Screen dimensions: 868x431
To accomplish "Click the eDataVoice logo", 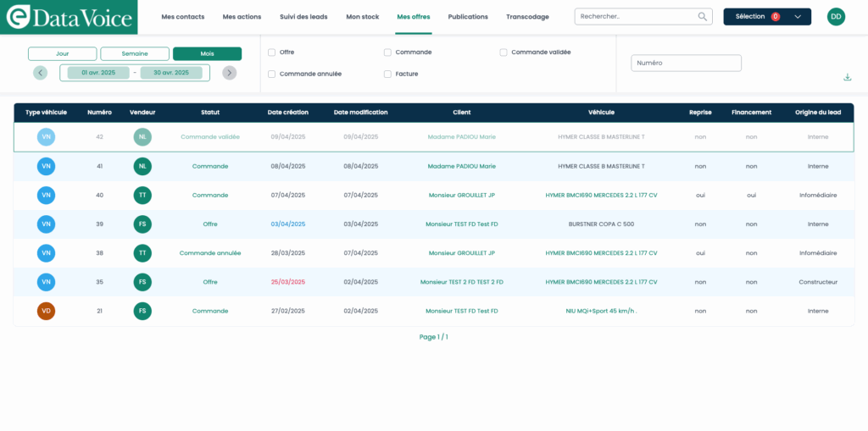I will [x=69, y=17].
